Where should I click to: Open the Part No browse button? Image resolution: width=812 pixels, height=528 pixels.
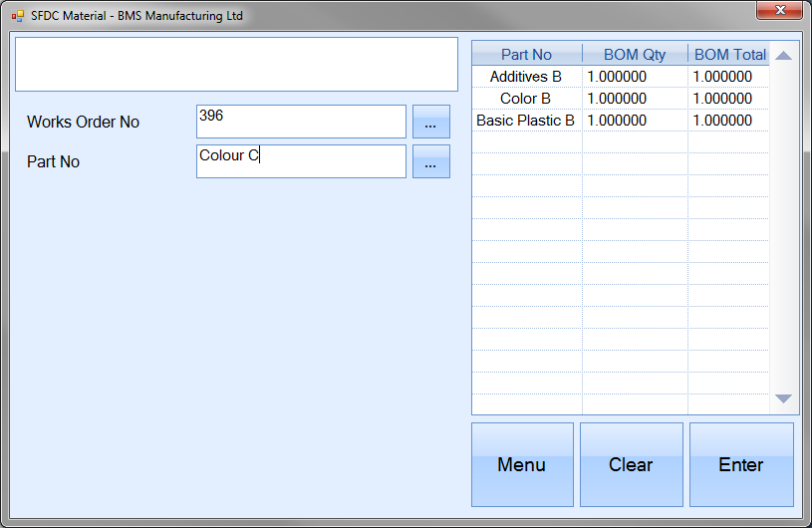[x=430, y=161]
